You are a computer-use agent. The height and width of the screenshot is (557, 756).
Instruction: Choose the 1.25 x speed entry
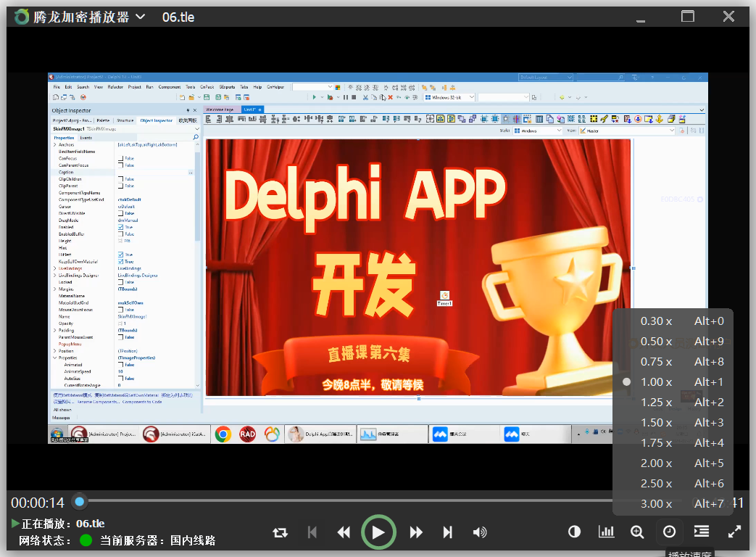click(x=673, y=403)
